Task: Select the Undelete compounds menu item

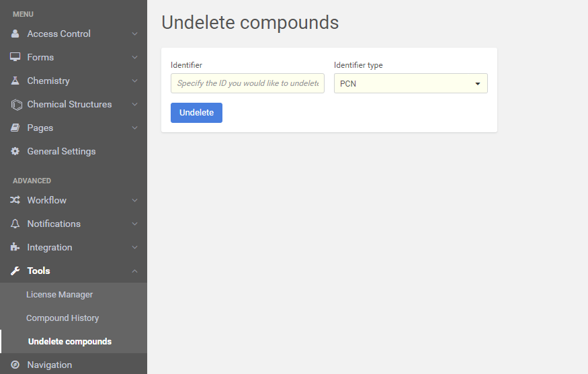Action: 70,341
